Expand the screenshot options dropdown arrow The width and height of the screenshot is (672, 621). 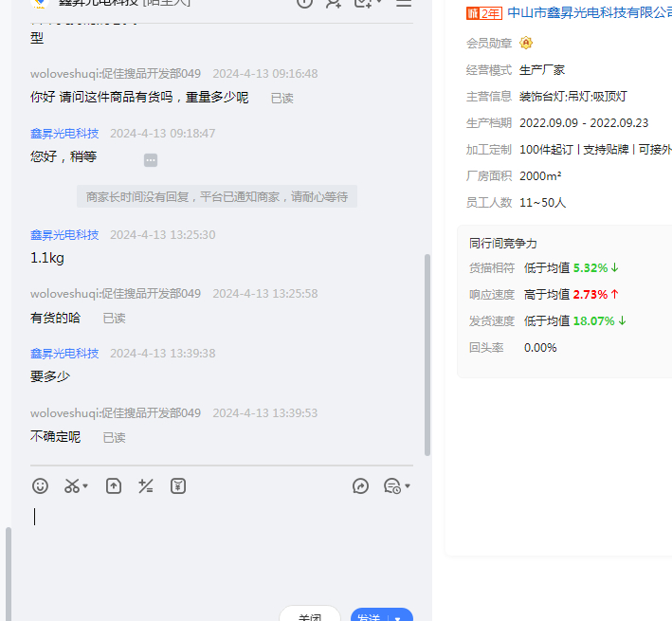(86, 487)
